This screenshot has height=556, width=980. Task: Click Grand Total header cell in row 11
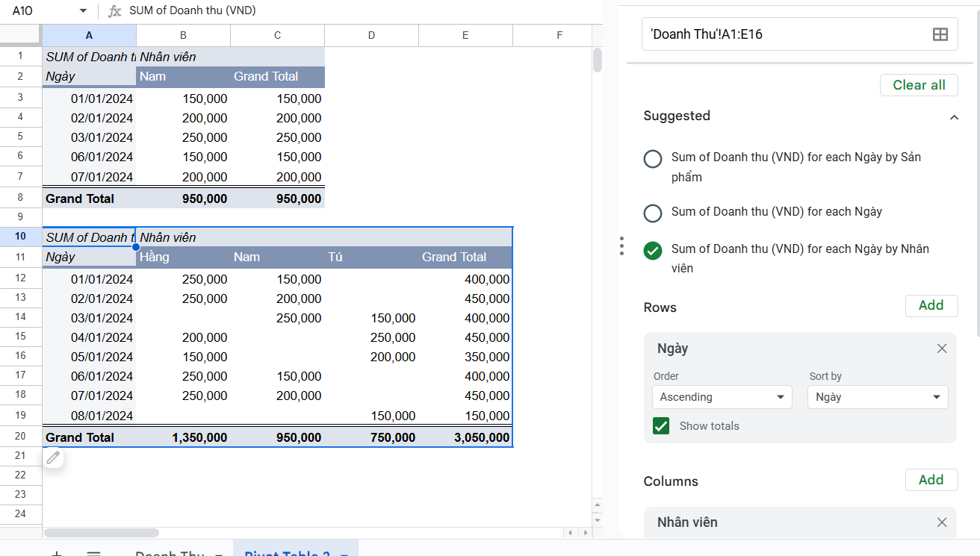tap(466, 257)
